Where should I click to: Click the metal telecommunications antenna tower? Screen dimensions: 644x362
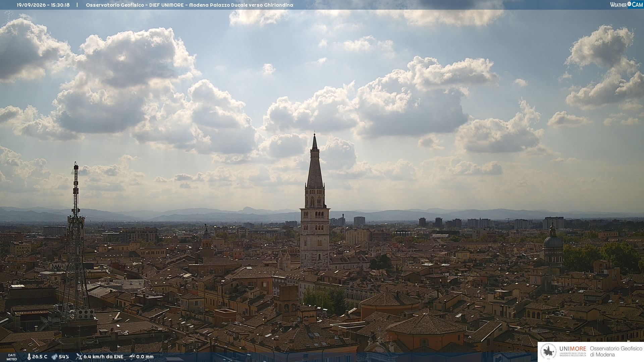coord(75,241)
